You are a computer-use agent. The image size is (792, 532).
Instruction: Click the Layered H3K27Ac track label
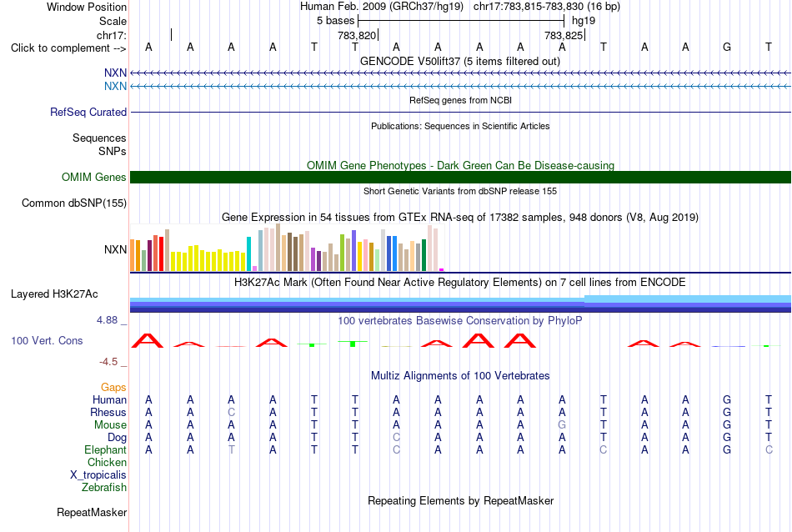[54, 294]
